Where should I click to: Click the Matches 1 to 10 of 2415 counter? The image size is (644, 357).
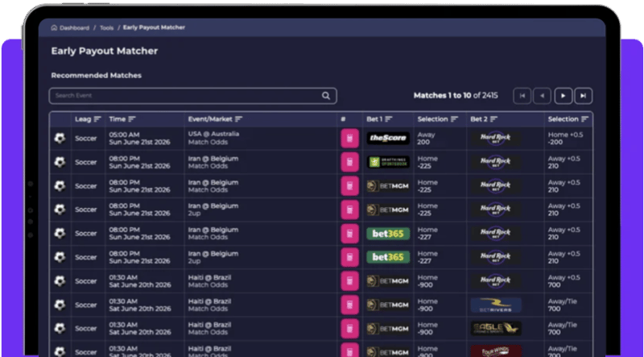click(456, 95)
